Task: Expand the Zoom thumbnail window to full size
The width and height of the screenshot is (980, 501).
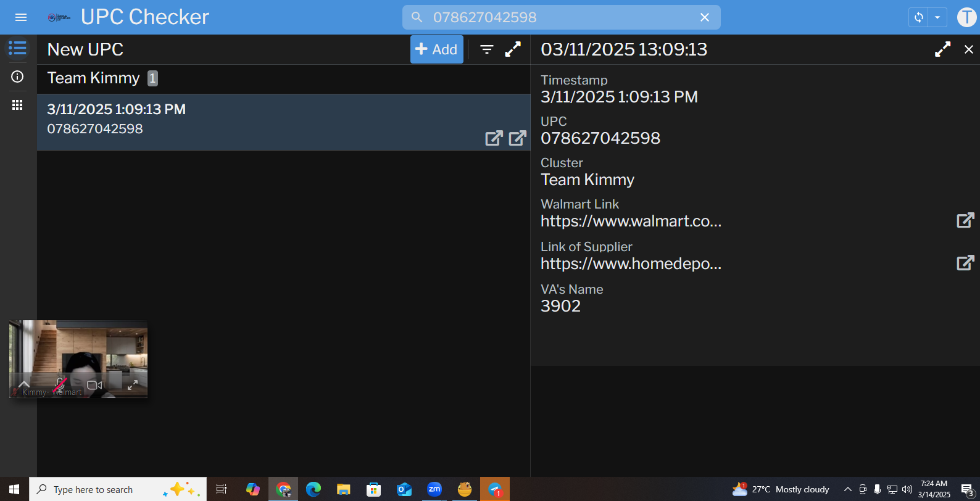Action: pos(132,385)
